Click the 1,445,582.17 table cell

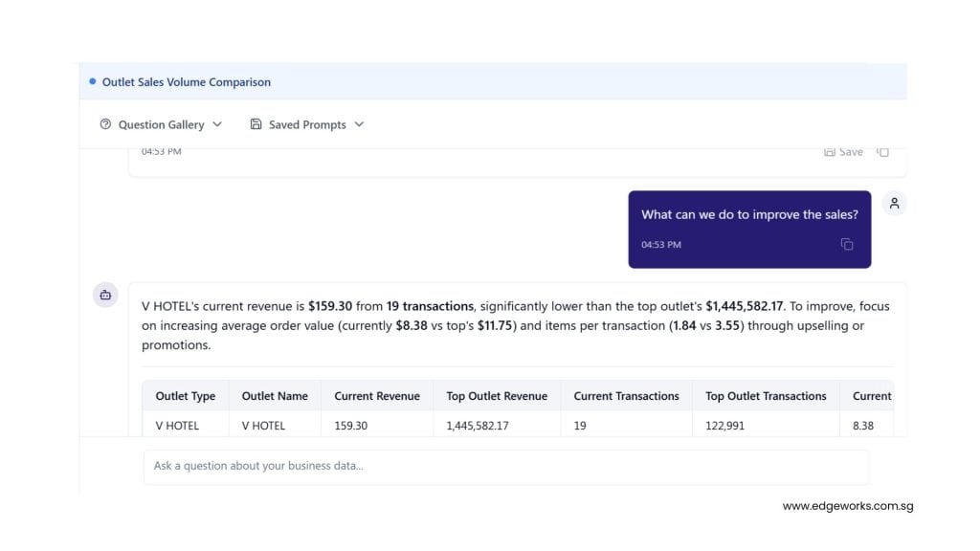(x=478, y=426)
